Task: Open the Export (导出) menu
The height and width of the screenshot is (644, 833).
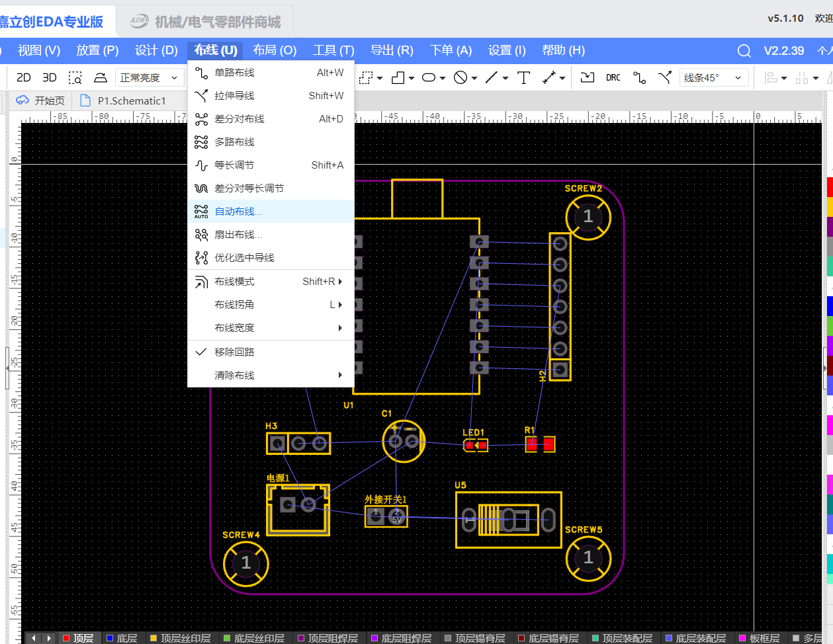Action: pos(392,50)
